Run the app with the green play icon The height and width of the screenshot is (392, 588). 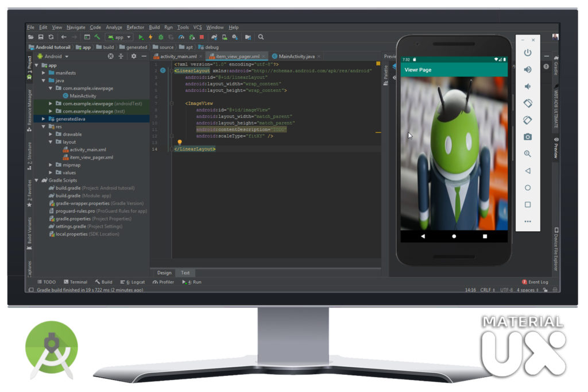[141, 37]
